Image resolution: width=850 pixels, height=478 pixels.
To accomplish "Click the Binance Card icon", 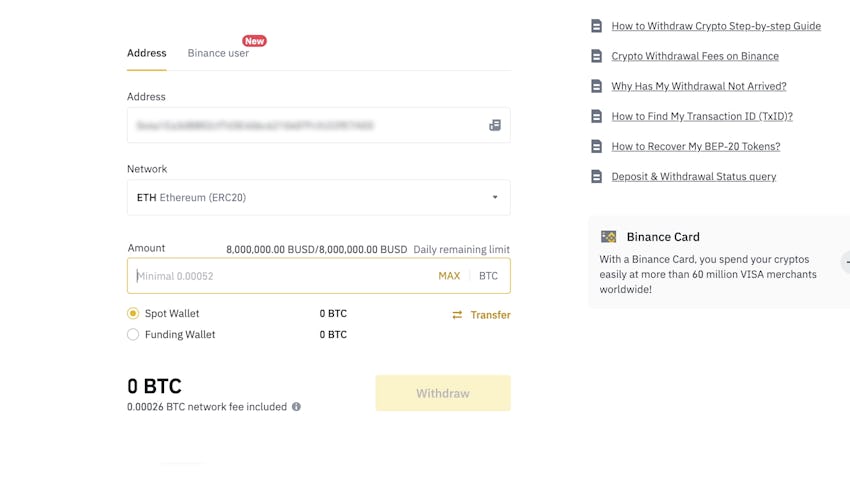I will 608,237.
